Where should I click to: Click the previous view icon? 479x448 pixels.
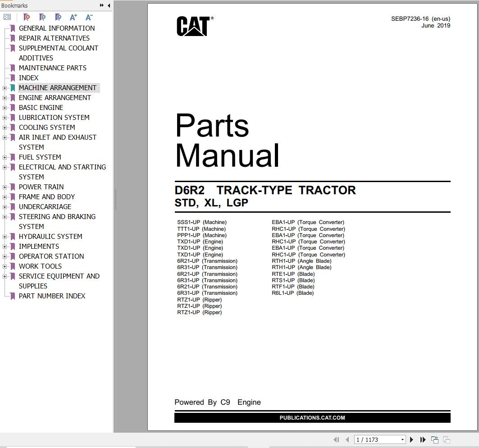(x=435, y=439)
